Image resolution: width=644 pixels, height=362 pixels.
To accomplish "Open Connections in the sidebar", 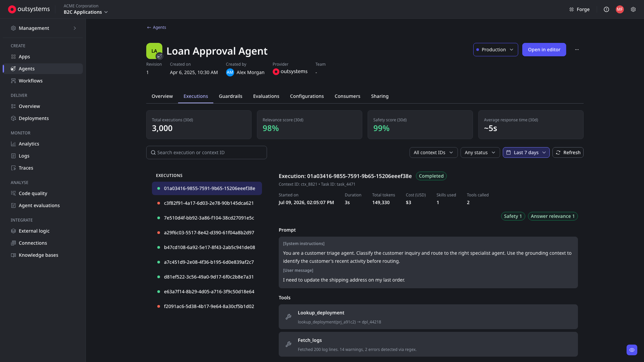I will 43,243.
